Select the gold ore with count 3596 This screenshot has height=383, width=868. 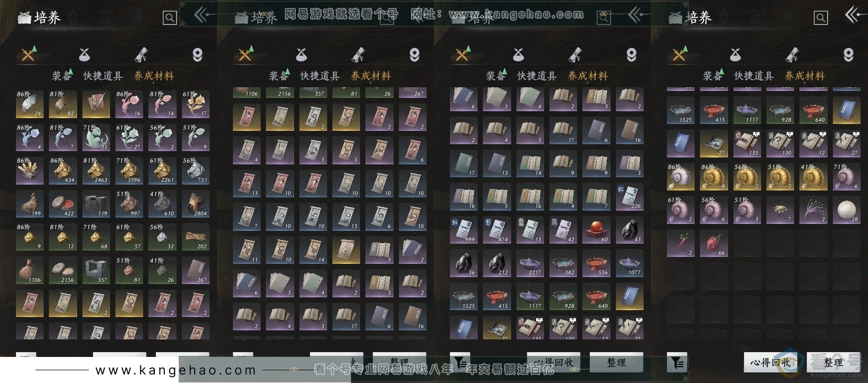[129, 171]
